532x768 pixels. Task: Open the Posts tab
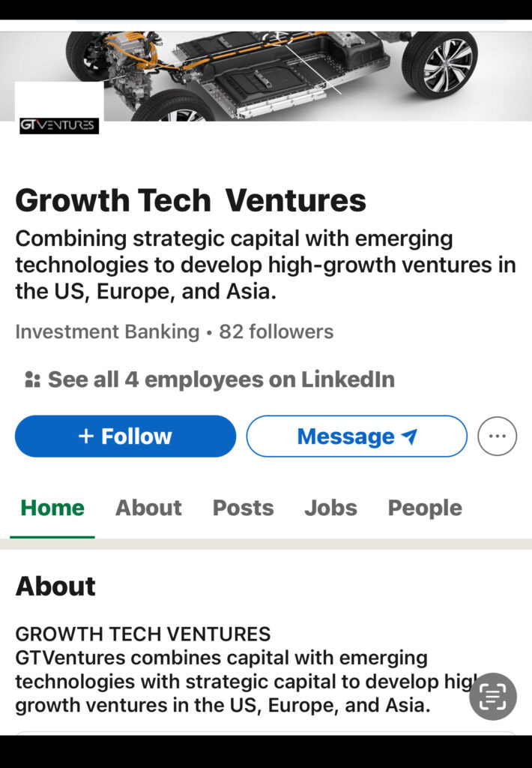(243, 508)
